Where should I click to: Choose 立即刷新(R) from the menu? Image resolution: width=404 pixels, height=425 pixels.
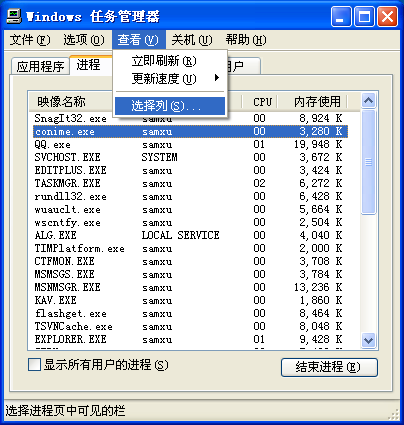pyautogui.click(x=170, y=61)
